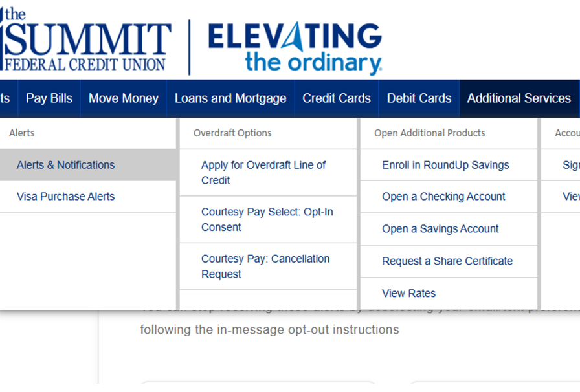The width and height of the screenshot is (580, 392).
Task: Open the View Rates page
Action: pos(408,293)
